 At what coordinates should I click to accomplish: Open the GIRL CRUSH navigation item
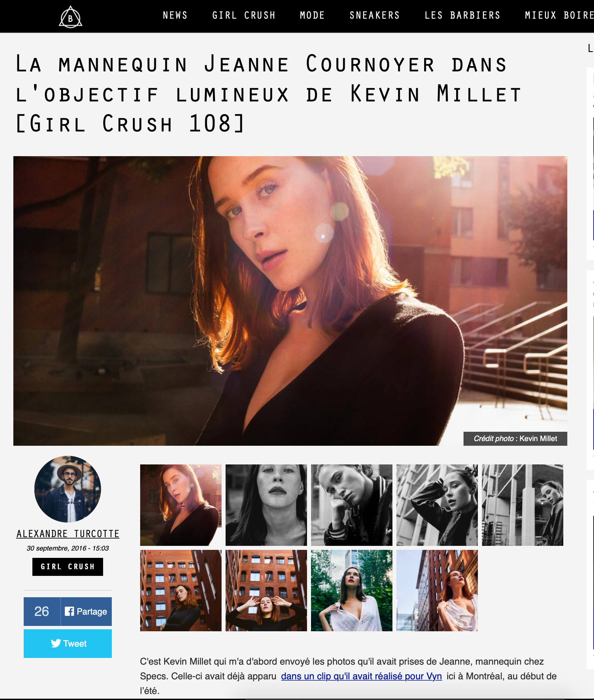coord(244,15)
